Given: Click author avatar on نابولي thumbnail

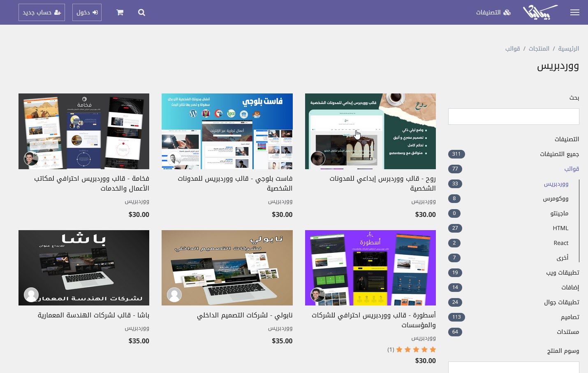Looking at the screenshot, I should (x=174, y=295).
